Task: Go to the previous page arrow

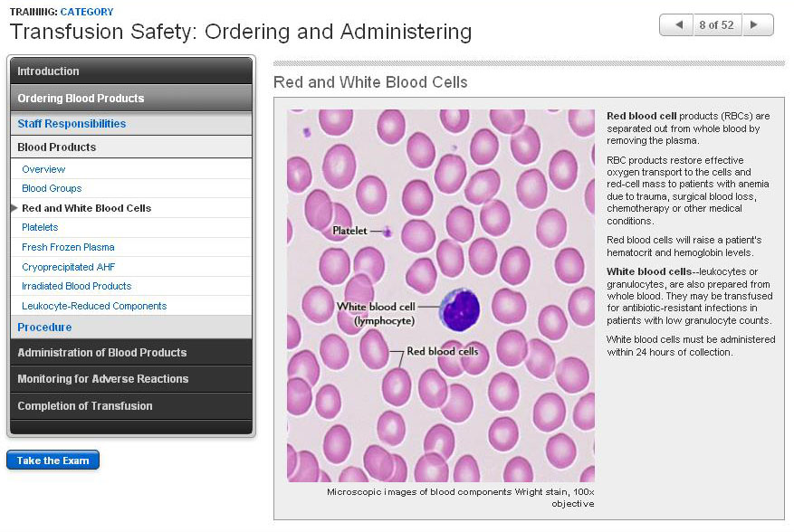Action: 676,24
